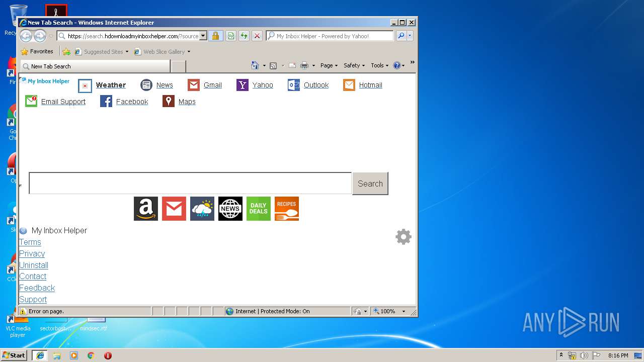
Task: Open the settings gear icon
Action: (x=404, y=237)
